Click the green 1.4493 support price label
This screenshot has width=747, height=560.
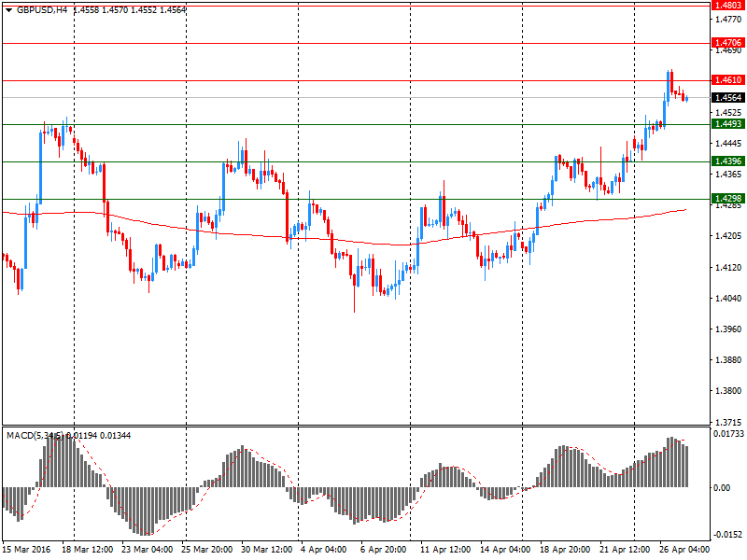[x=728, y=124]
